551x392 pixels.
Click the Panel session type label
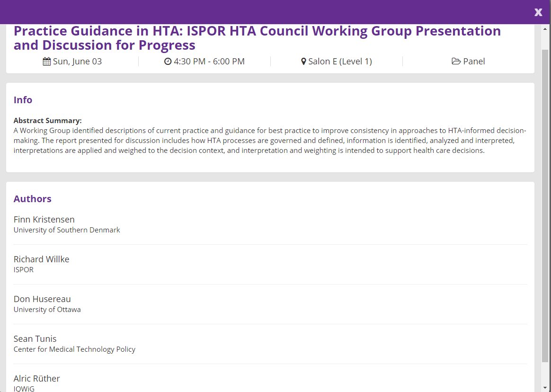click(474, 62)
